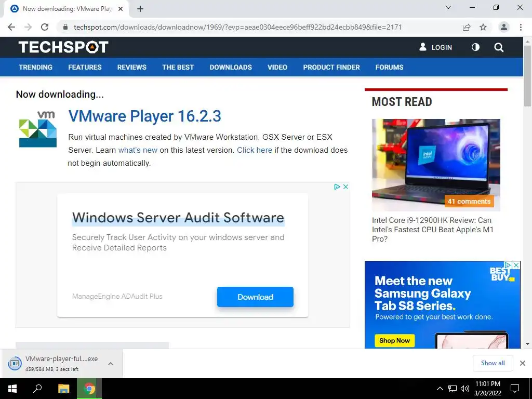Open the Intel Core i9-12900HK Review headline
Screen dimensions: 532x399
(433, 229)
